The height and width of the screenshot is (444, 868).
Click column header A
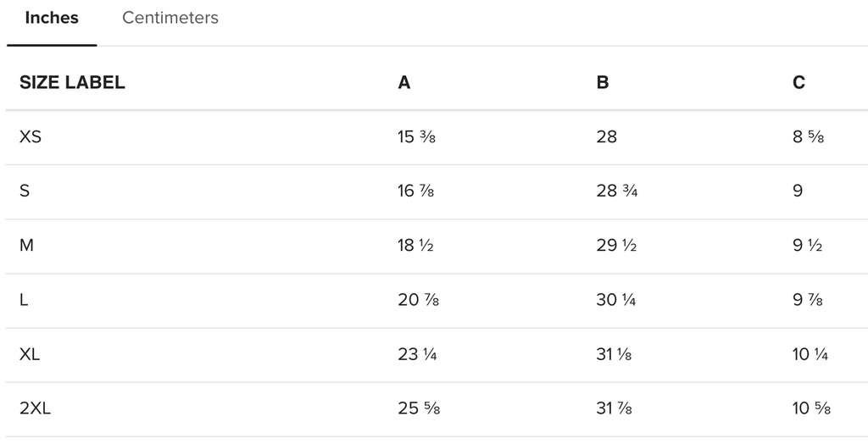point(404,82)
